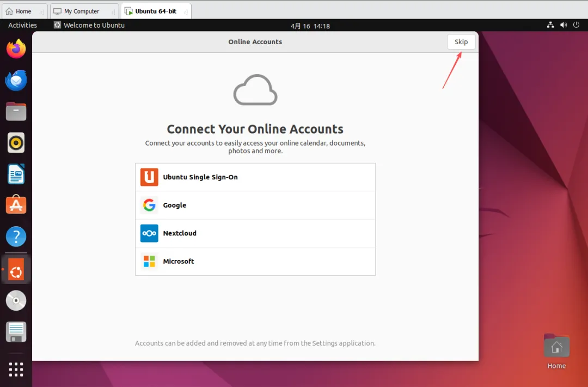The width and height of the screenshot is (588, 387).
Task: Select the Nextcloud account row
Action: click(x=255, y=233)
